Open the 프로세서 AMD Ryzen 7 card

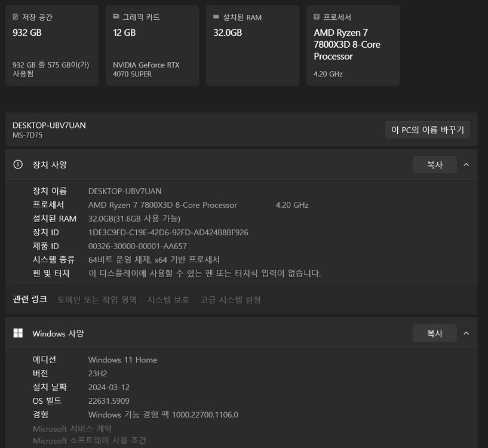(x=353, y=45)
